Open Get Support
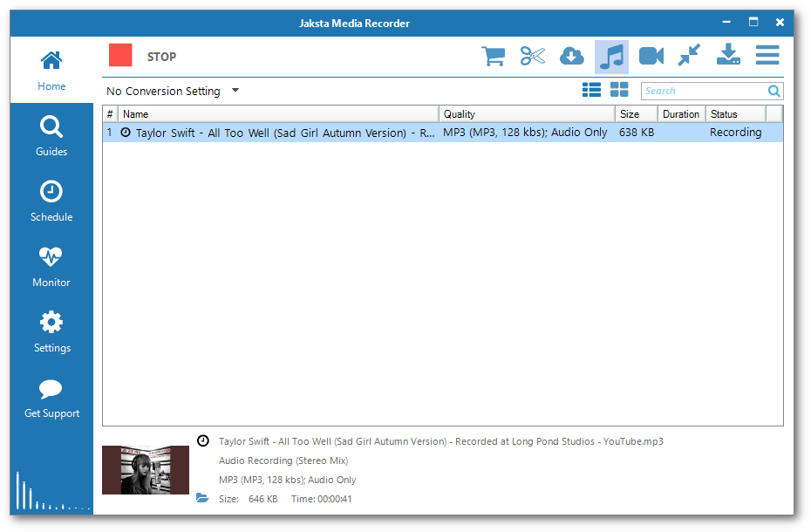 click(x=51, y=398)
